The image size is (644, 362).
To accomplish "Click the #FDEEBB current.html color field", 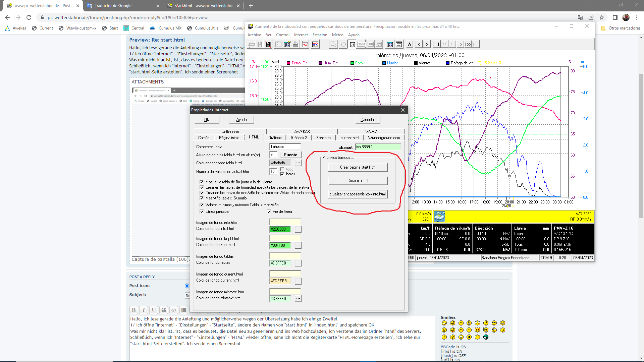I will (x=280, y=281).
